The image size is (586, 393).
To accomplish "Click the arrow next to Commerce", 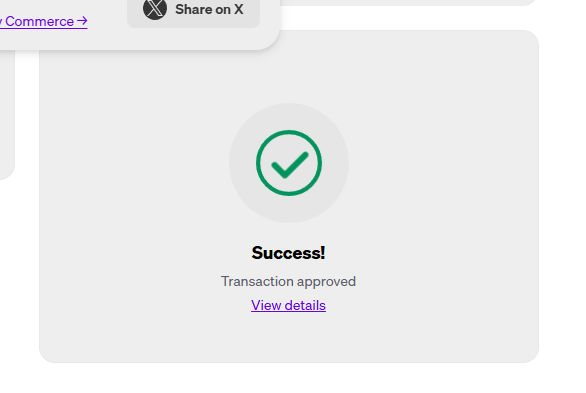I will tap(82, 21).
